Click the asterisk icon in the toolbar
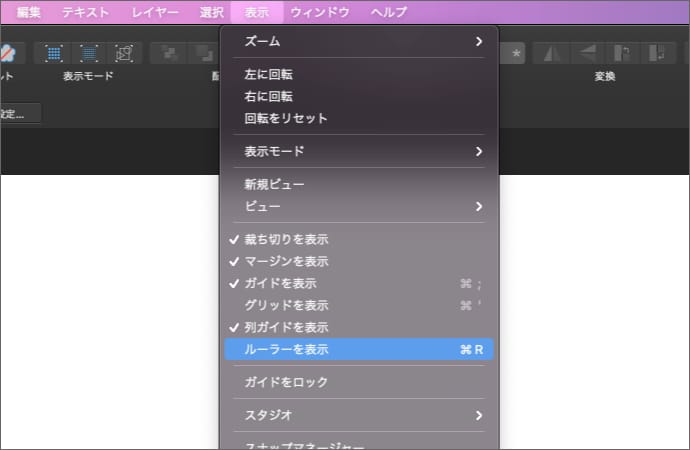The image size is (690, 450). [515, 52]
